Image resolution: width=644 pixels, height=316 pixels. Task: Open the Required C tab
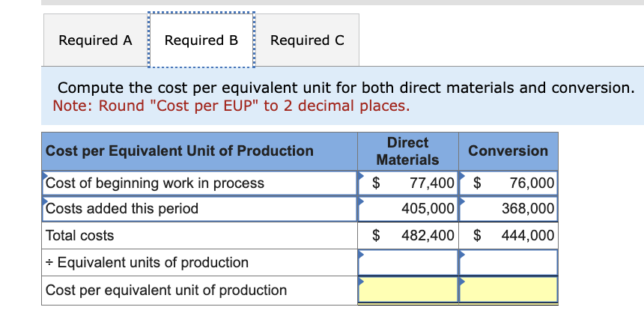point(307,40)
